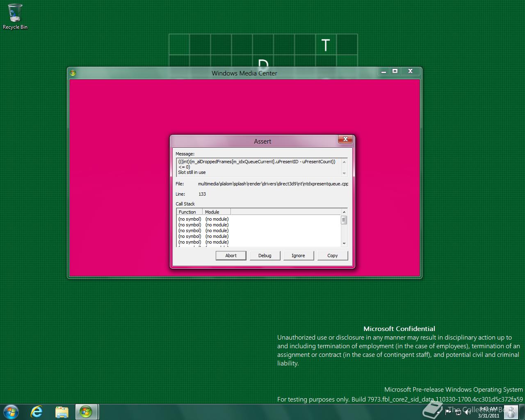525x420 pixels.
Task: Launch Internet Explorer from the taskbar
Action: [37, 411]
